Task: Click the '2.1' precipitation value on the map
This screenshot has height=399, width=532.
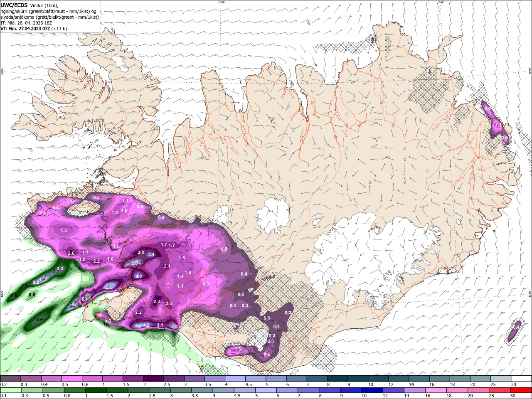Action: [167, 266]
